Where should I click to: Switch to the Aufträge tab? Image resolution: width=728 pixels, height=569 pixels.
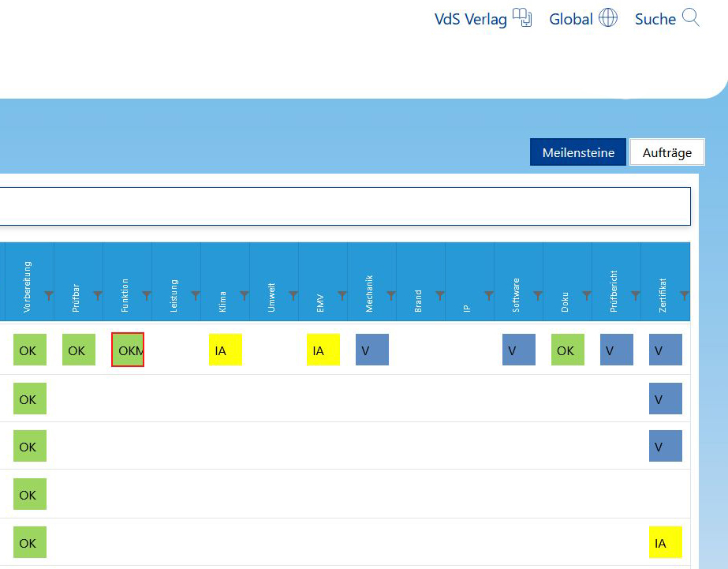[x=666, y=152]
